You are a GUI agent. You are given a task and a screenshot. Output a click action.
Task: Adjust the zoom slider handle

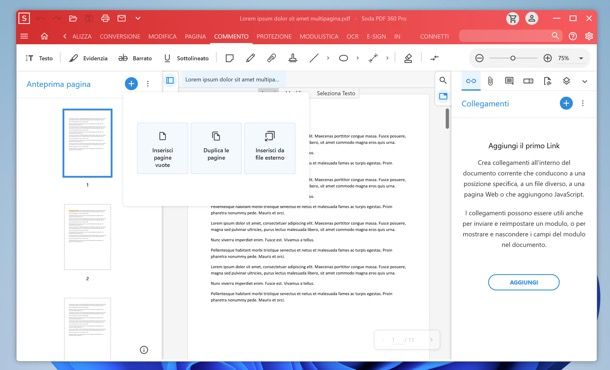[513, 58]
